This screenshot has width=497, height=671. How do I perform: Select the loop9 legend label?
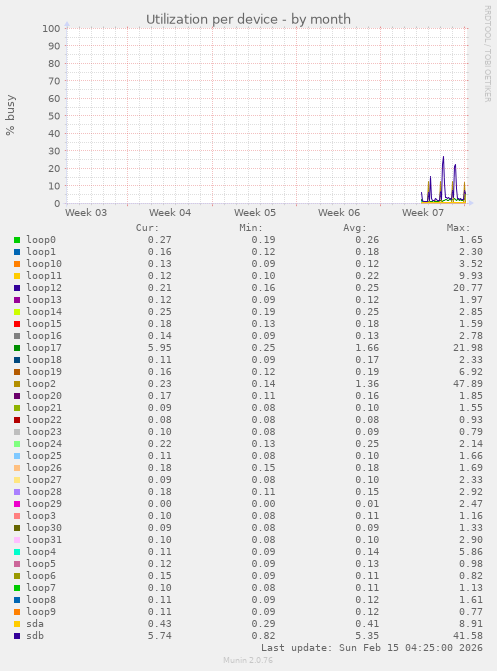tap(41, 612)
